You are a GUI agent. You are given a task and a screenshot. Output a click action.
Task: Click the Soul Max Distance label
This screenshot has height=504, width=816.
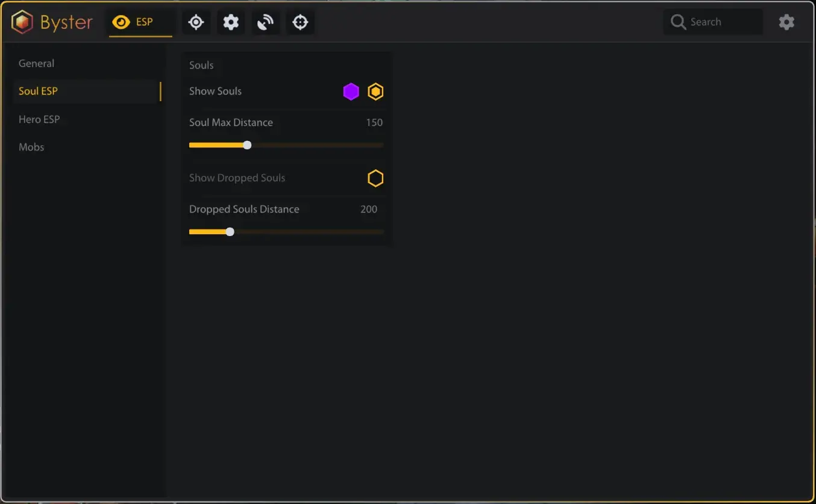point(231,122)
